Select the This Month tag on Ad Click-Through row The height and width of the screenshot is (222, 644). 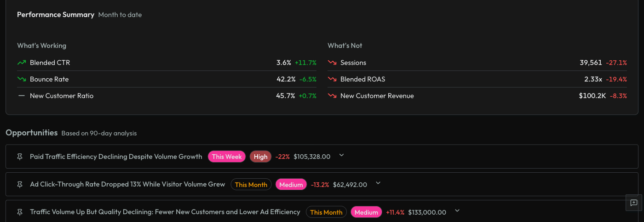pyautogui.click(x=251, y=184)
